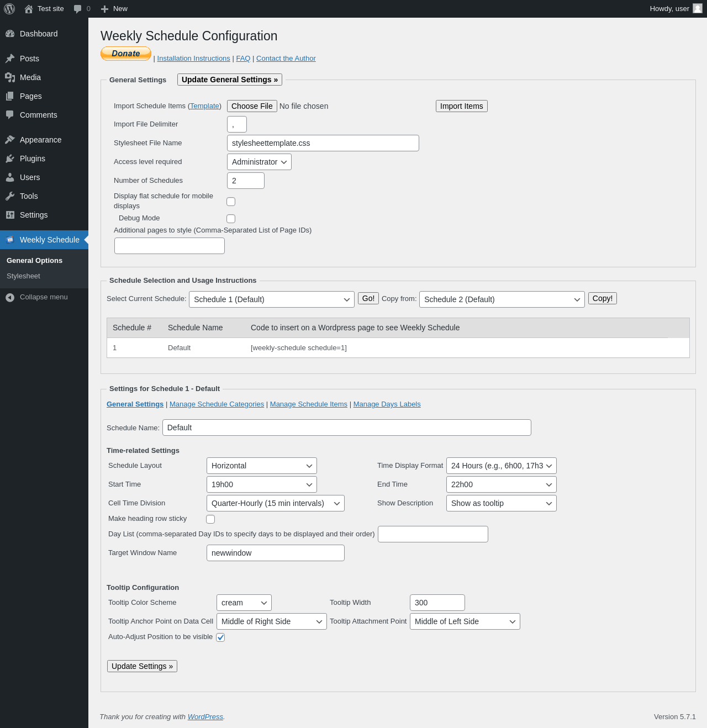
Task: Click the WordPress logo icon
Action: 9,9
